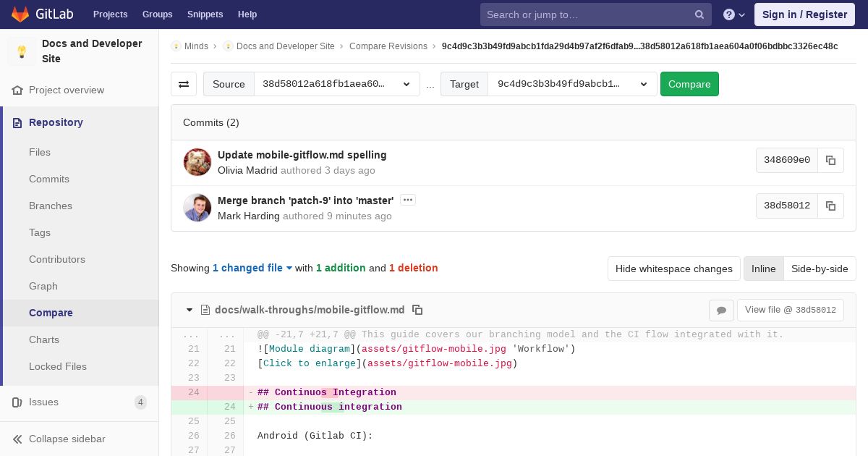The width and height of the screenshot is (868, 456).
Task: Open the Branches sidebar item
Action: click(51, 206)
